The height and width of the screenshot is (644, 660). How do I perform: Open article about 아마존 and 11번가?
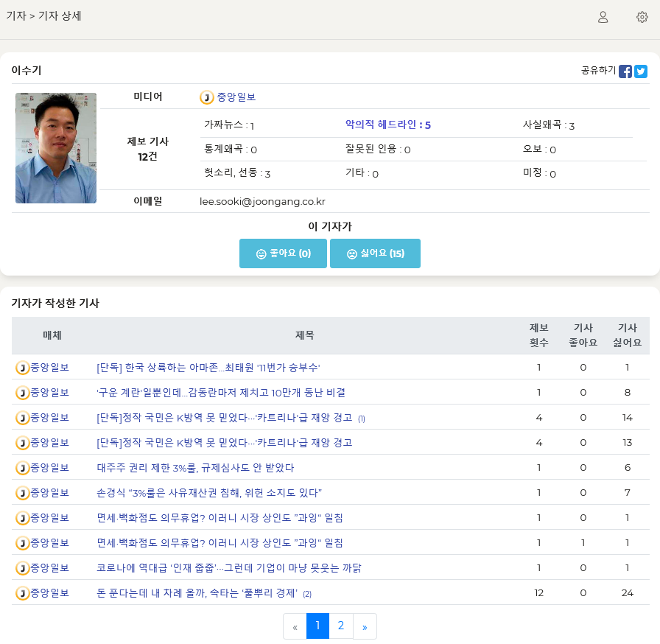(208, 368)
